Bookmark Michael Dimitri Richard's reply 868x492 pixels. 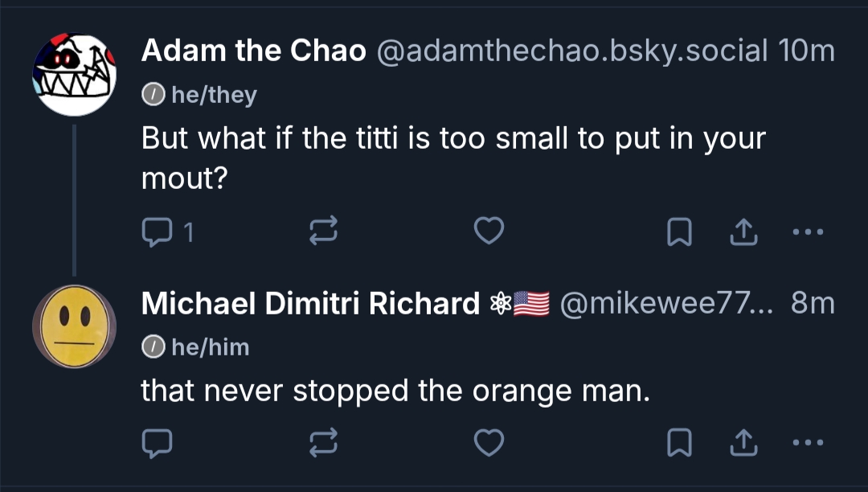pos(679,442)
